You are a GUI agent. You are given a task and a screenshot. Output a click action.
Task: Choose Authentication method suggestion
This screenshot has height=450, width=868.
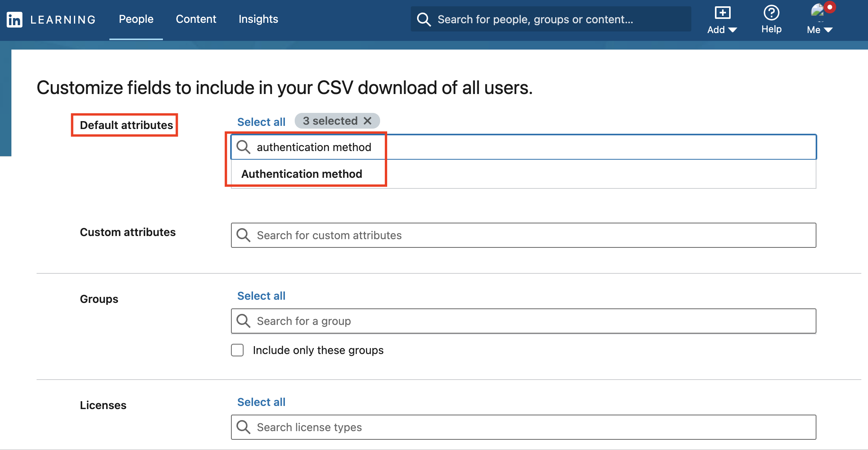(x=301, y=173)
